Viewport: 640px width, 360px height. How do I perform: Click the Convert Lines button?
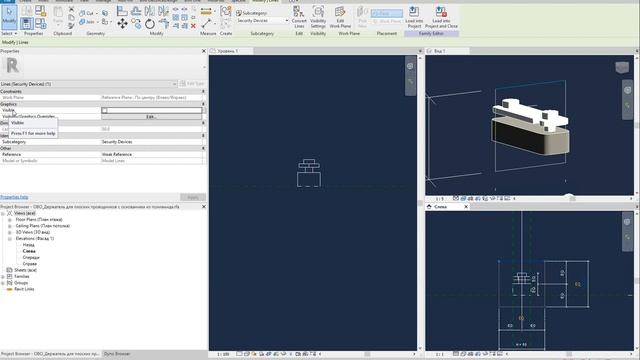(299, 17)
